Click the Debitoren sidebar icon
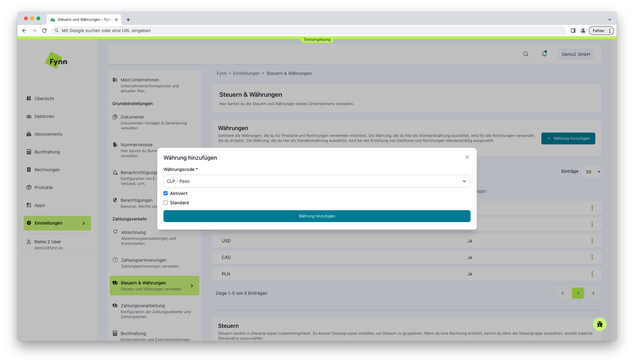 29,116
